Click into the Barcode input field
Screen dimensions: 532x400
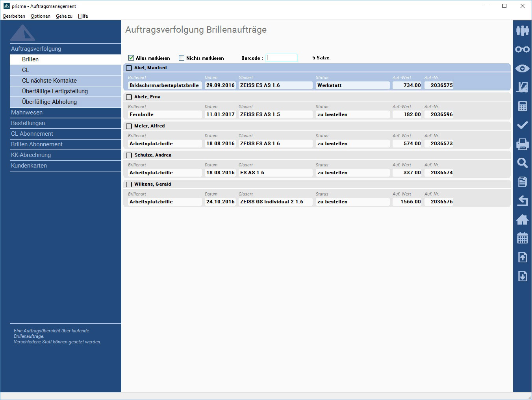click(x=282, y=58)
